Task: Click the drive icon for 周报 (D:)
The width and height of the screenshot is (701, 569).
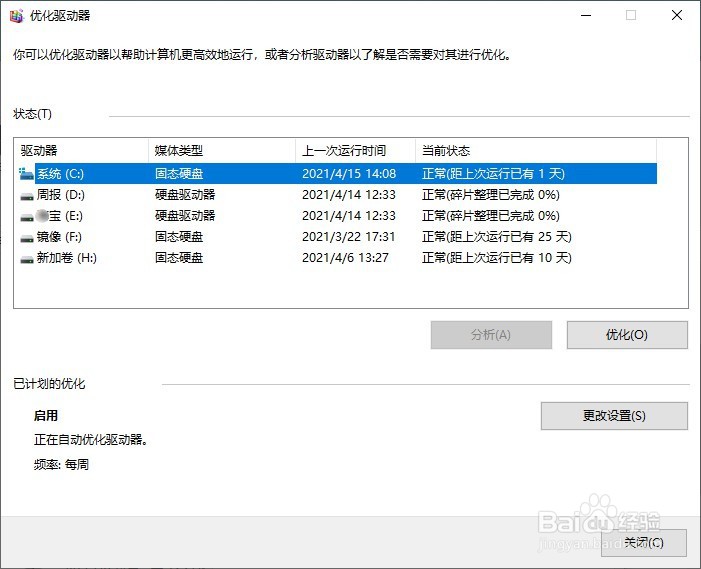Action: 27,195
